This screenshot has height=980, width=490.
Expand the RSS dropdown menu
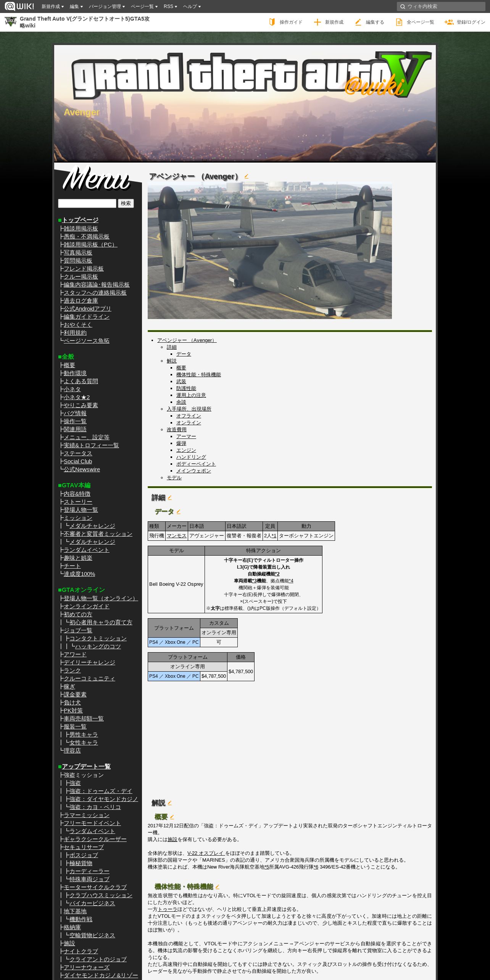(170, 6)
